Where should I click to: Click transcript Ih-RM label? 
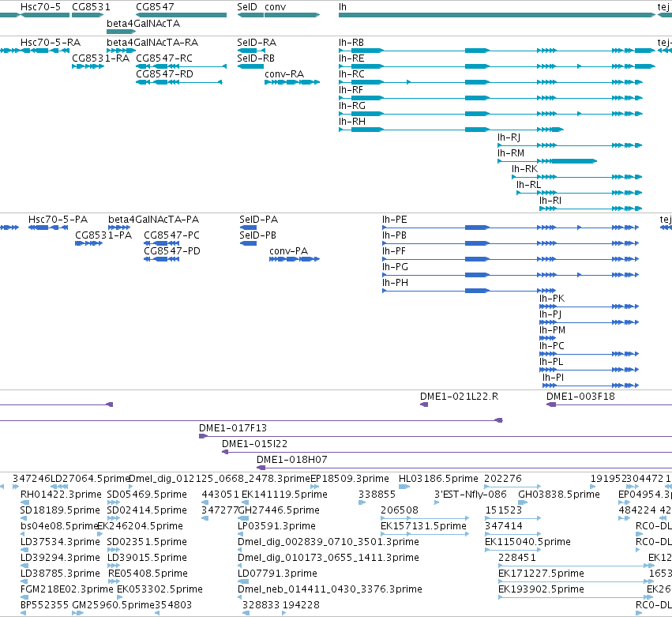coord(511,153)
